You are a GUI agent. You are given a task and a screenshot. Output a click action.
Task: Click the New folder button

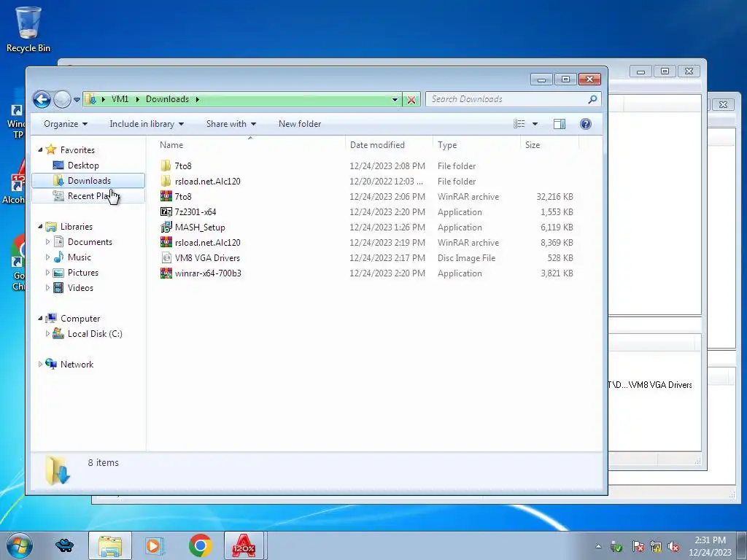click(300, 124)
